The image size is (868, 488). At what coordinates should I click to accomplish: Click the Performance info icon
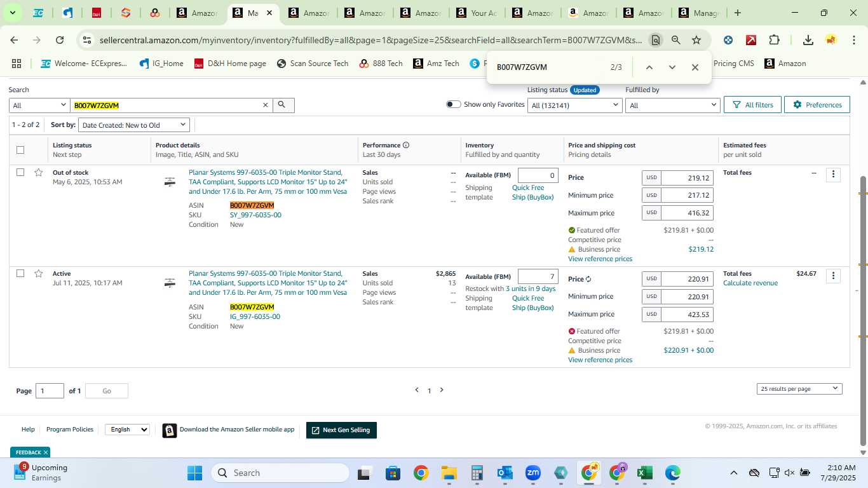pyautogui.click(x=406, y=145)
